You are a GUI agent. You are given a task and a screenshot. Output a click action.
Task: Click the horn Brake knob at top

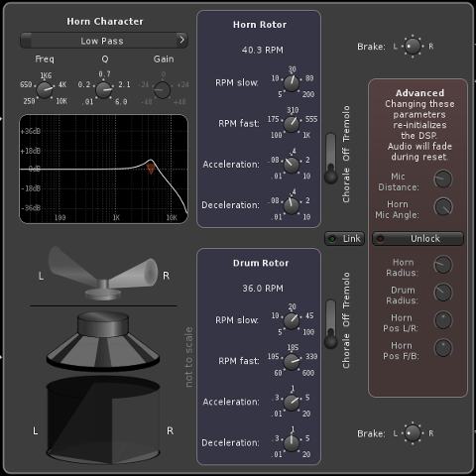click(413, 46)
